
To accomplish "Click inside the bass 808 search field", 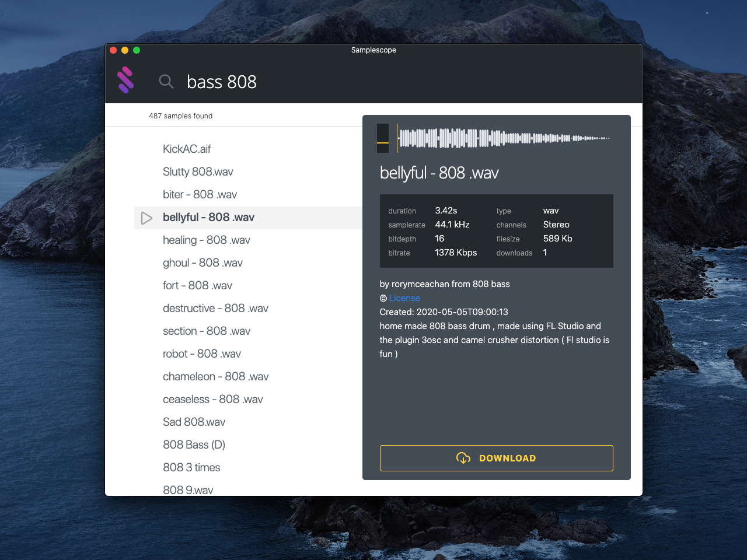I will (263, 82).
